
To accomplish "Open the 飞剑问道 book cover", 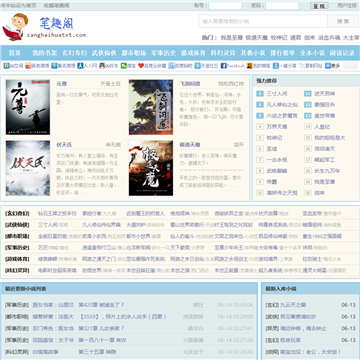I will (151, 107).
